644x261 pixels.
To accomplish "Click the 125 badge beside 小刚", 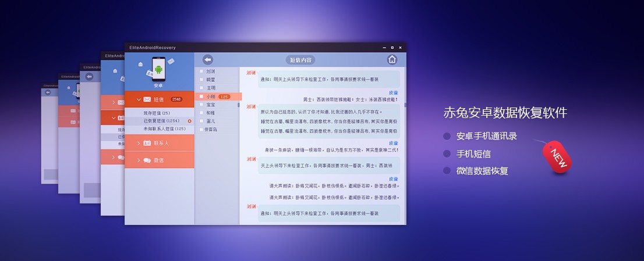I will click(x=224, y=96).
